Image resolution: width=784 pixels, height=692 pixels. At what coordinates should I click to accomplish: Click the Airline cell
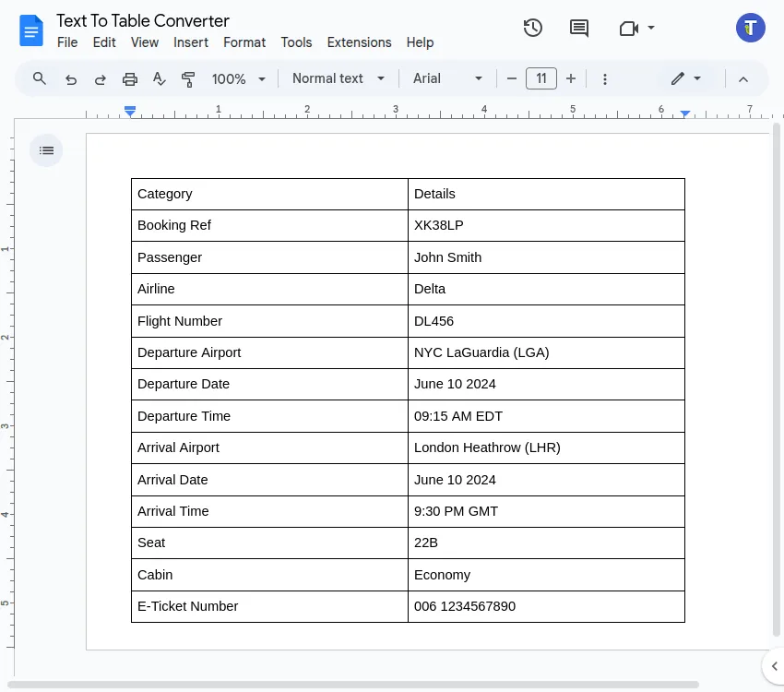point(269,289)
